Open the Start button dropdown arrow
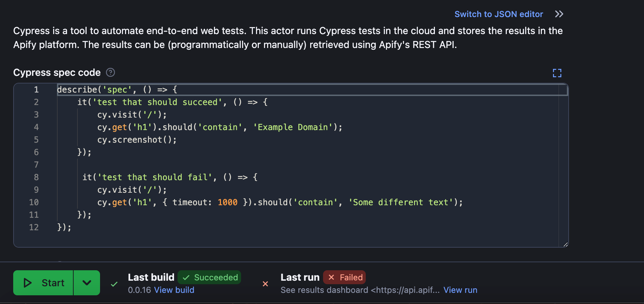The width and height of the screenshot is (644, 304). (x=87, y=283)
